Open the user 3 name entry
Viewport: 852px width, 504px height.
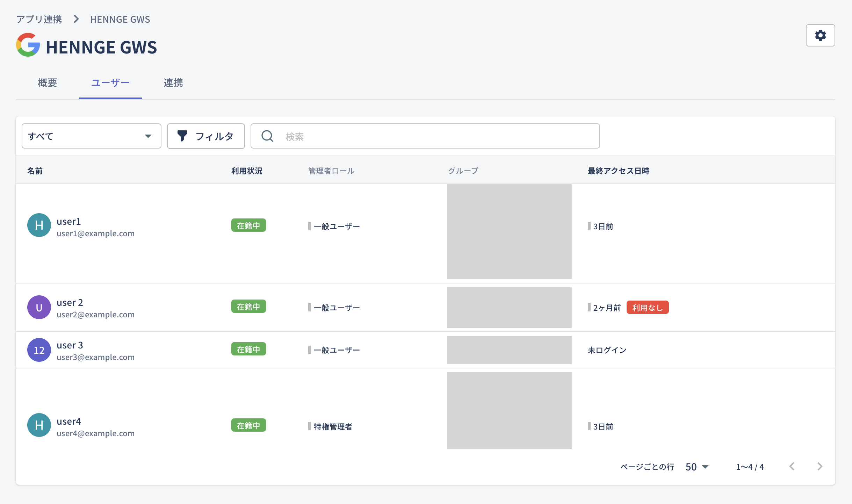tap(70, 345)
